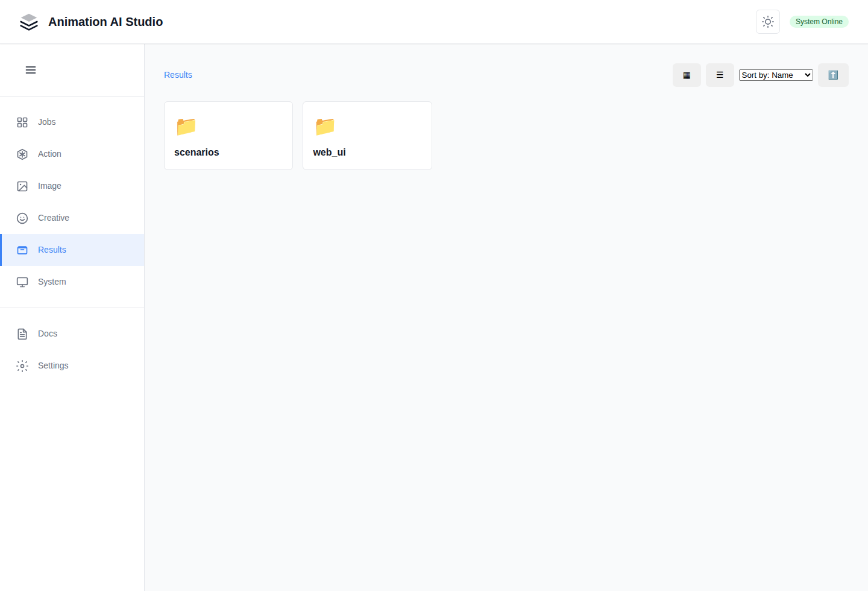Open the scenarios folder name
868x591 pixels.
pyautogui.click(x=197, y=153)
